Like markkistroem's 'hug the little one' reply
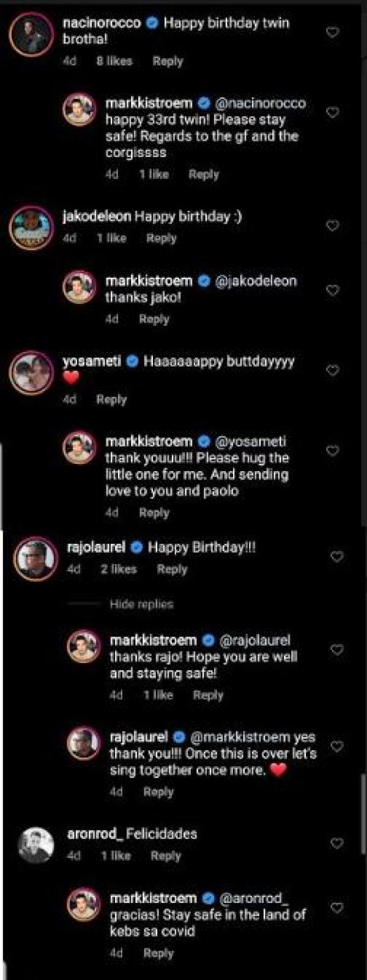The height and width of the screenshot is (980, 367). pyautogui.click(x=332, y=451)
